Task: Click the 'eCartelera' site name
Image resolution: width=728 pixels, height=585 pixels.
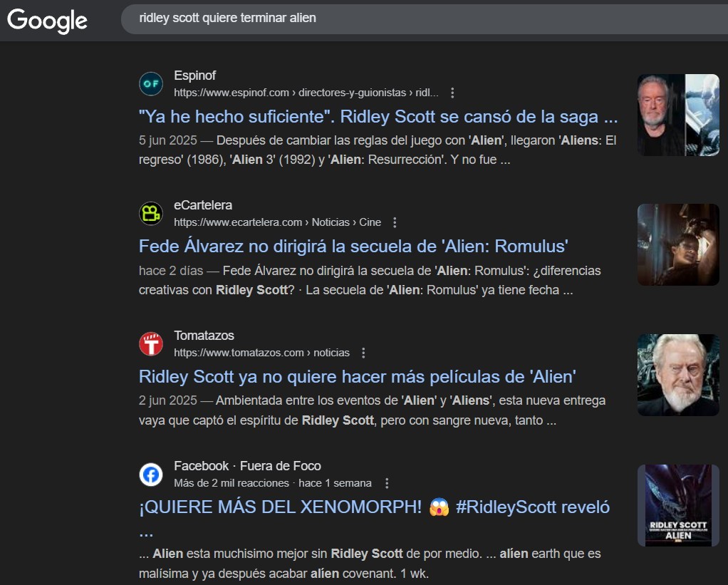Action: [203, 205]
